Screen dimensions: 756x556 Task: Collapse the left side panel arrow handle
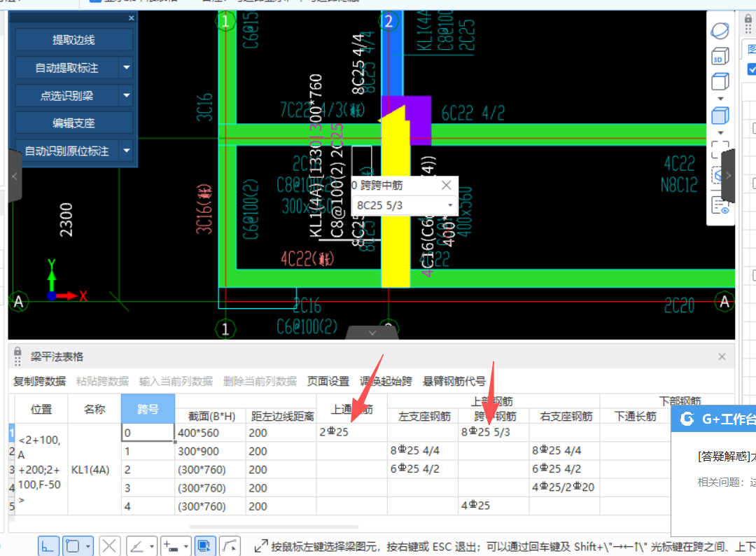pos(15,176)
